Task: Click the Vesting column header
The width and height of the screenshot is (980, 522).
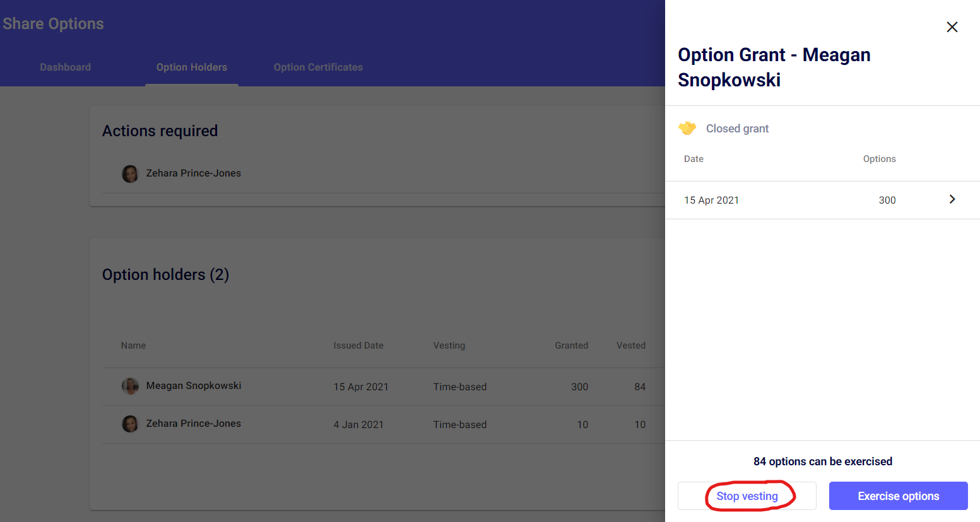Action: (x=449, y=345)
